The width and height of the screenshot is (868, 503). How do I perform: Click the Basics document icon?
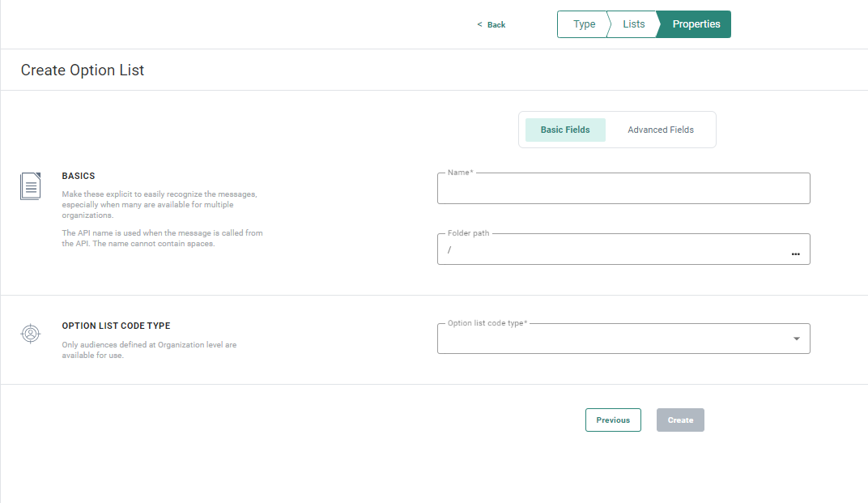pos(30,185)
